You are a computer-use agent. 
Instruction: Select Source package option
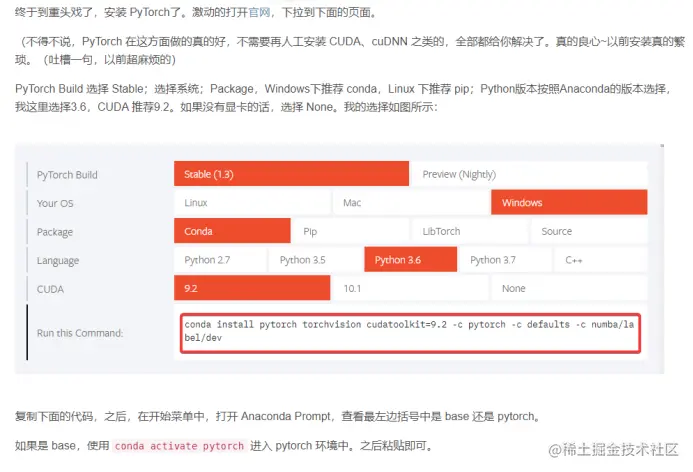tap(589, 231)
